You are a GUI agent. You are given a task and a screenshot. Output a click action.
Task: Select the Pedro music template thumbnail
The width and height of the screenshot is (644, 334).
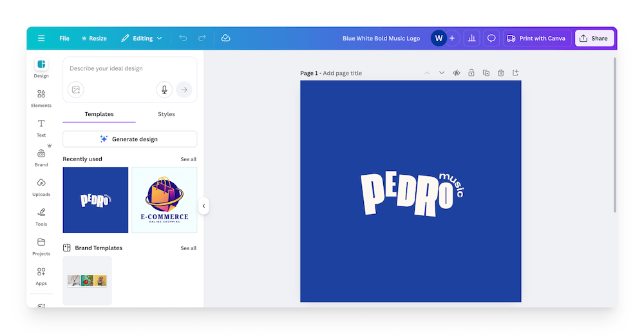click(x=95, y=200)
